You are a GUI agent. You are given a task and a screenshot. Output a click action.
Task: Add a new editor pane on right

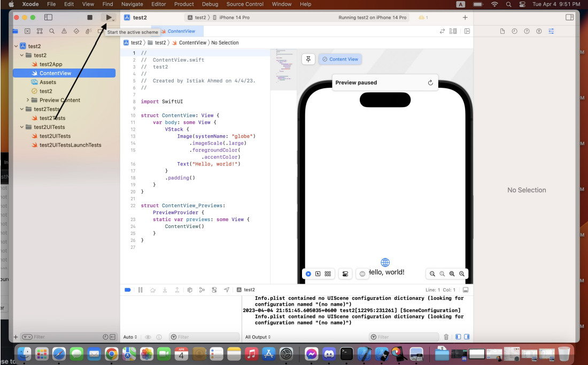[467, 31]
